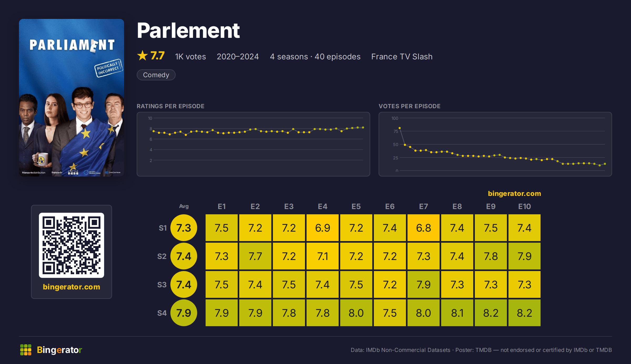Click the yellow star rating icon

143,55
